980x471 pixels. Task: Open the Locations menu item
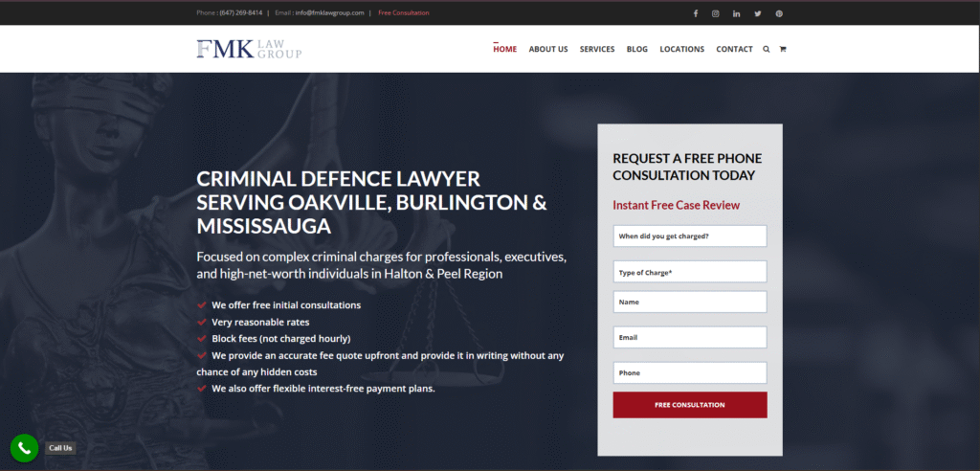pos(681,49)
